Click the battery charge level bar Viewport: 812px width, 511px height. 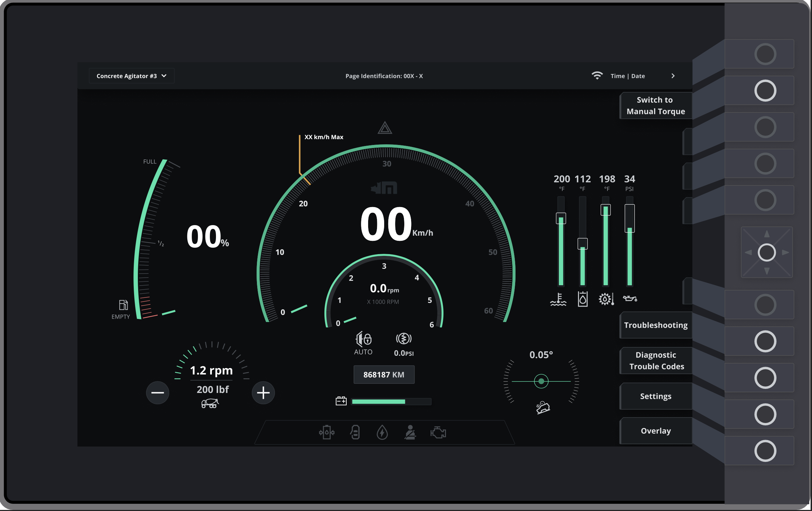coord(391,401)
